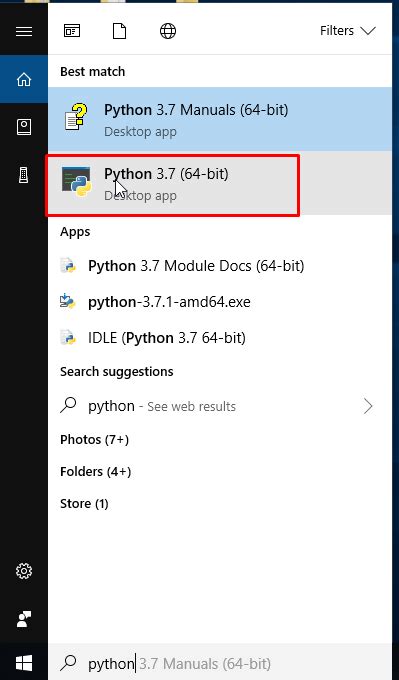Open Settings gear in sidebar
The height and width of the screenshot is (680, 399).
(x=24, y=571)
